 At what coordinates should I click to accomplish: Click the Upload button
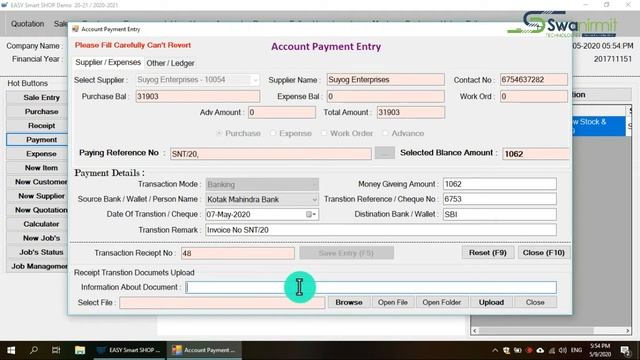click(x=491, y=302)
